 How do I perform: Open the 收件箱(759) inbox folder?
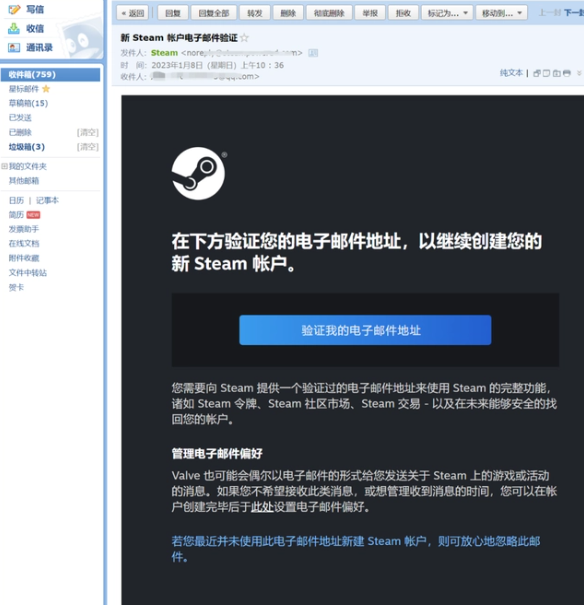[x=51, y=74]
